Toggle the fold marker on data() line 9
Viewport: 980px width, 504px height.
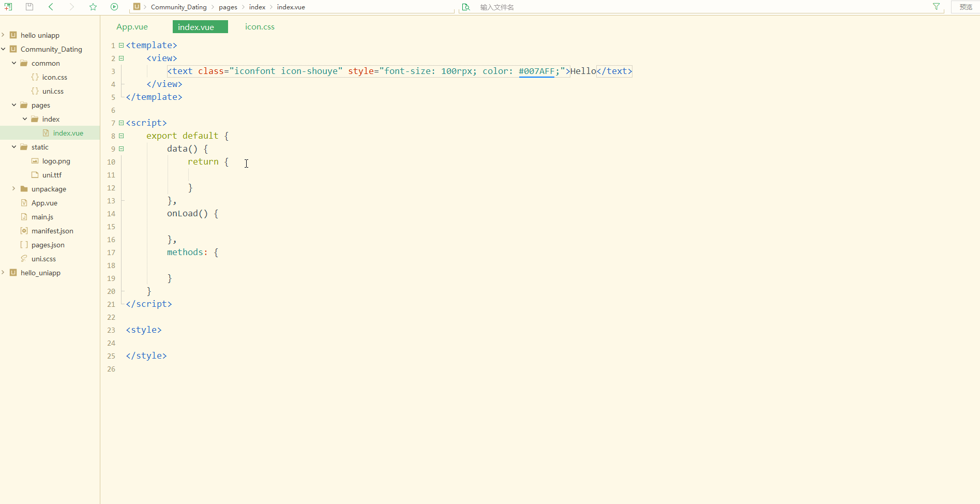click(x=122, y=149)
